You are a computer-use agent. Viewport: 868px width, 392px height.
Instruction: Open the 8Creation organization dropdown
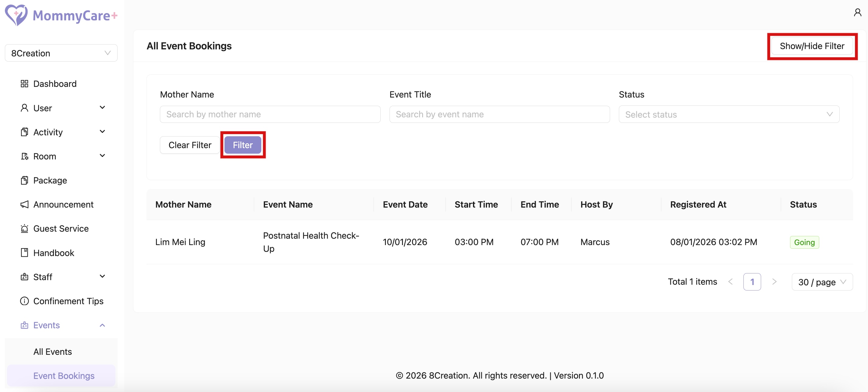pyautogui.click(x=61, y=53)
